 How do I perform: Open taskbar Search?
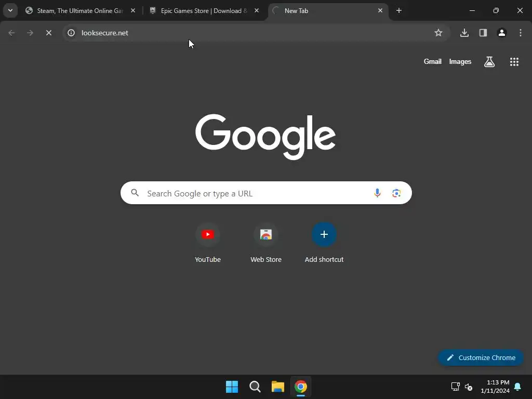point(255,387)
